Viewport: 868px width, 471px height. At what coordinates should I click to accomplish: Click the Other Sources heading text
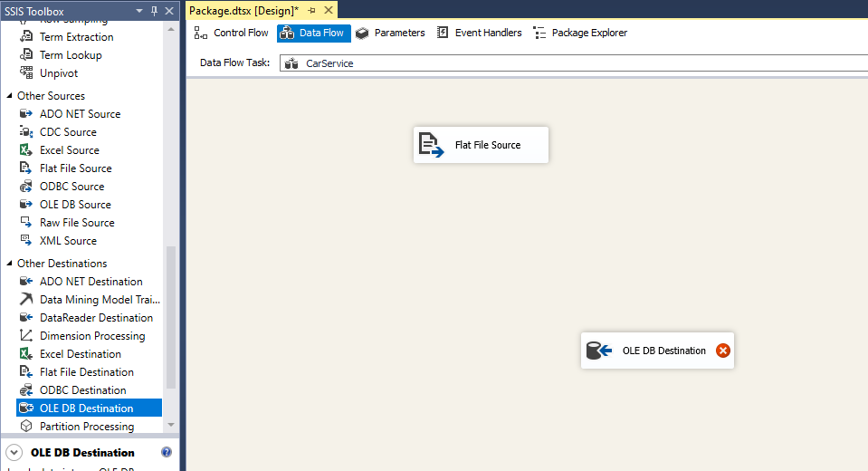point(51,96)
